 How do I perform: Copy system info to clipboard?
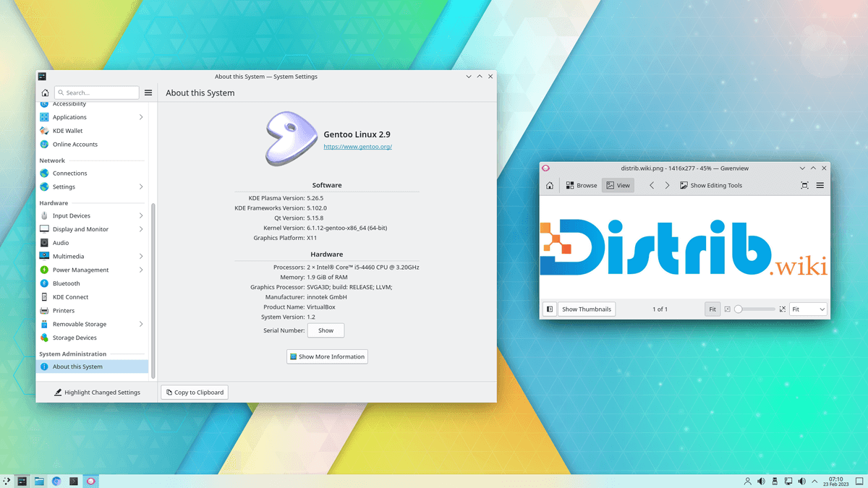point(194,393)
